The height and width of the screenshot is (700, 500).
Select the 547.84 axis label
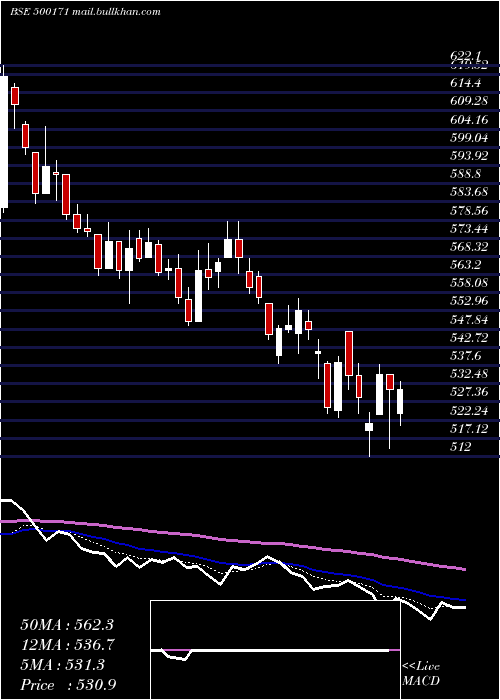pyautogui.click(x=469, y=320)
